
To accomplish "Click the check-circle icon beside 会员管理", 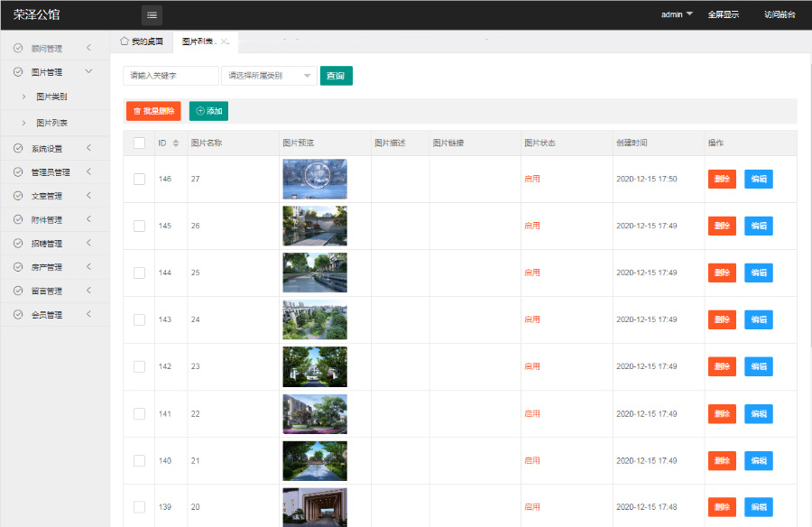I will tap(18, 315).
